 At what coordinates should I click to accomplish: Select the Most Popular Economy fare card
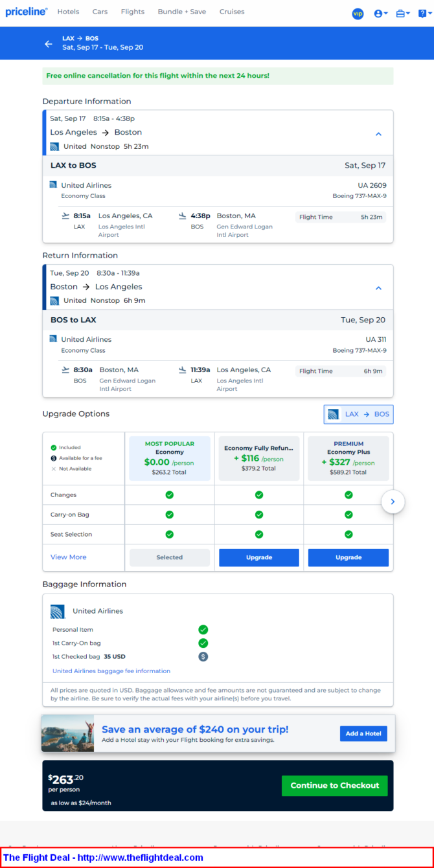point(170,458)
